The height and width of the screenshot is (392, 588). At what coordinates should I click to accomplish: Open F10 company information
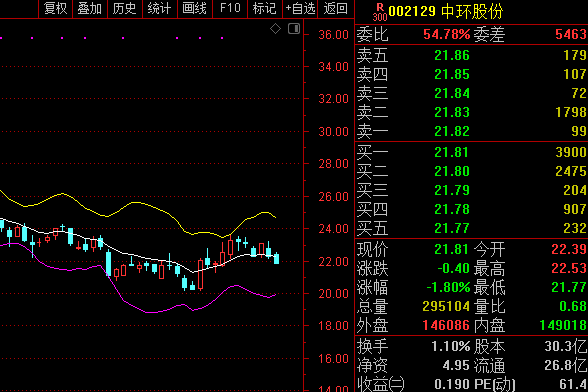point(230,9)
